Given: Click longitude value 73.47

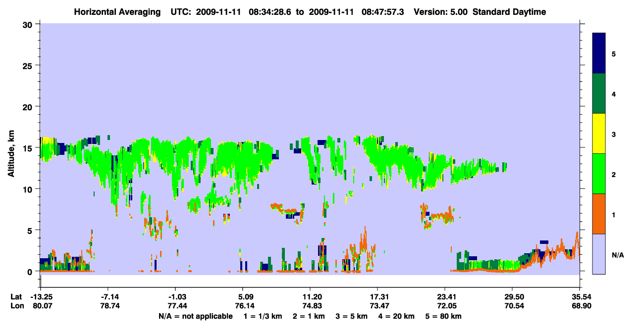Looking at the screenshot, I should (x=380, y=306).
